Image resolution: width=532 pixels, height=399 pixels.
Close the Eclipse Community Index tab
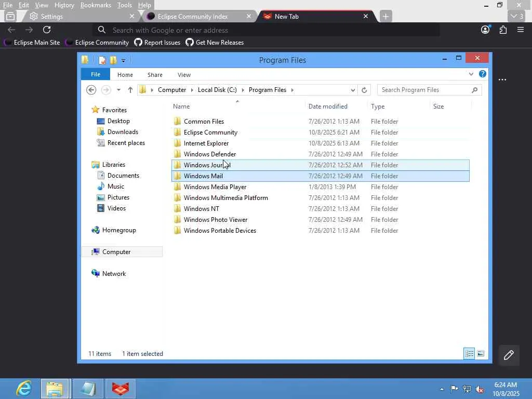coord(249,16)
